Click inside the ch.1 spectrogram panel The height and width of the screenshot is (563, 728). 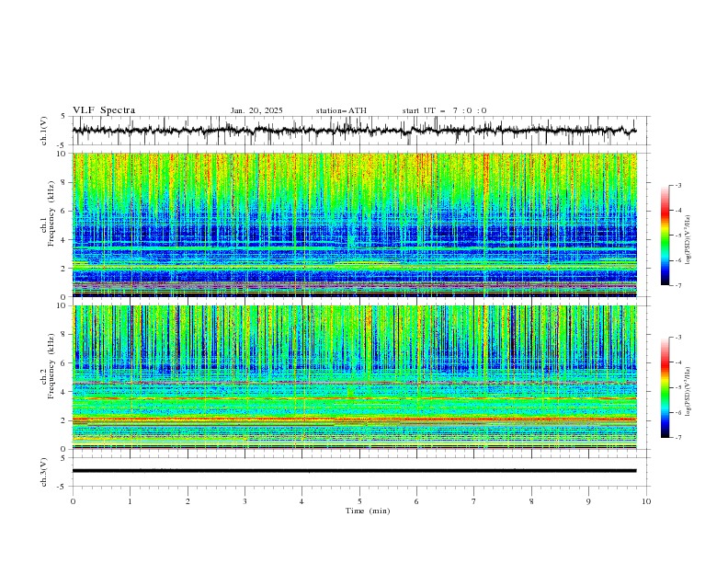point(354,224)
